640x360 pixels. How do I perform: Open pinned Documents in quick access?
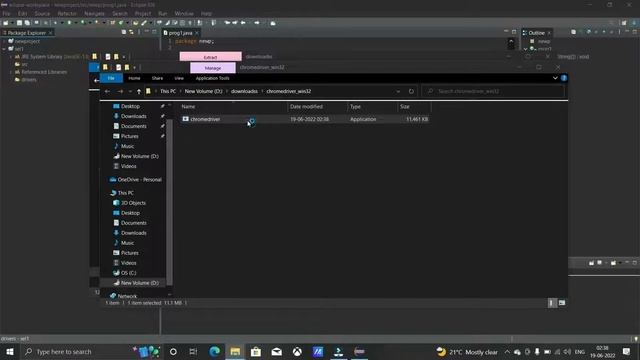133,126
